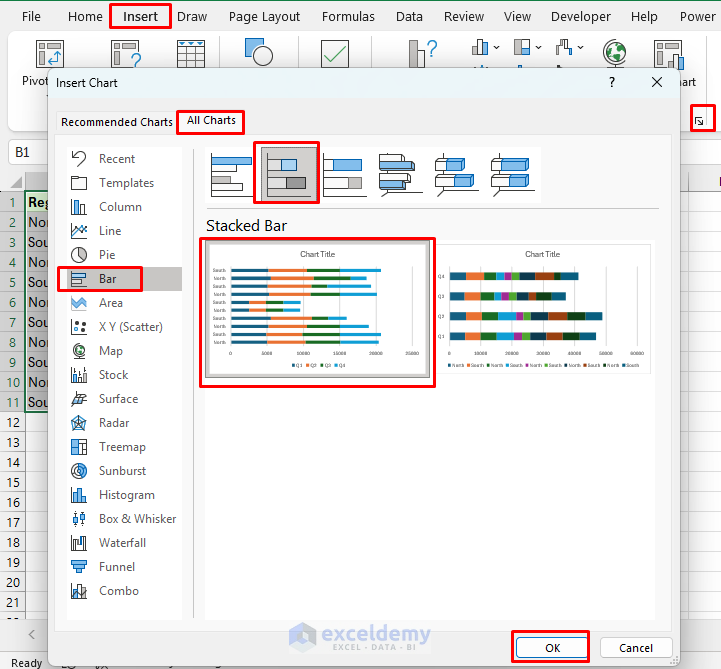Select the 3-D Clustered Bar subtype icon
This screenshot has width=721, height=669.
pos(400,174)
